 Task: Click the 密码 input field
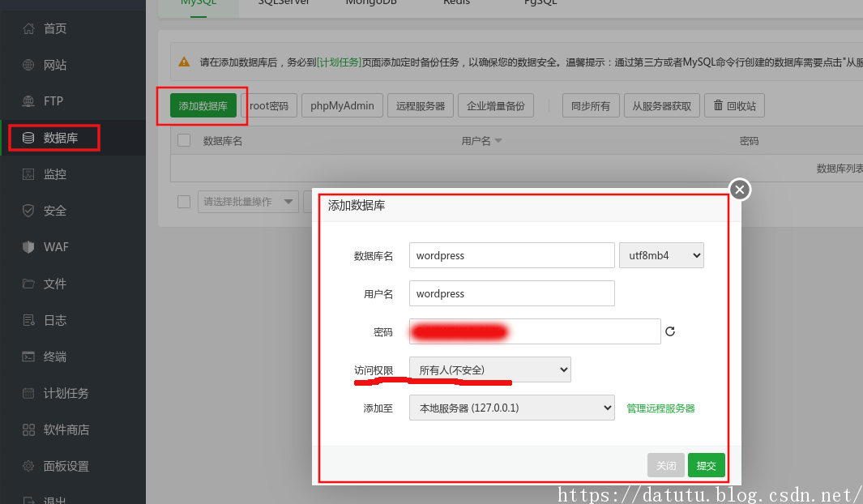click(x=535, y=331)
